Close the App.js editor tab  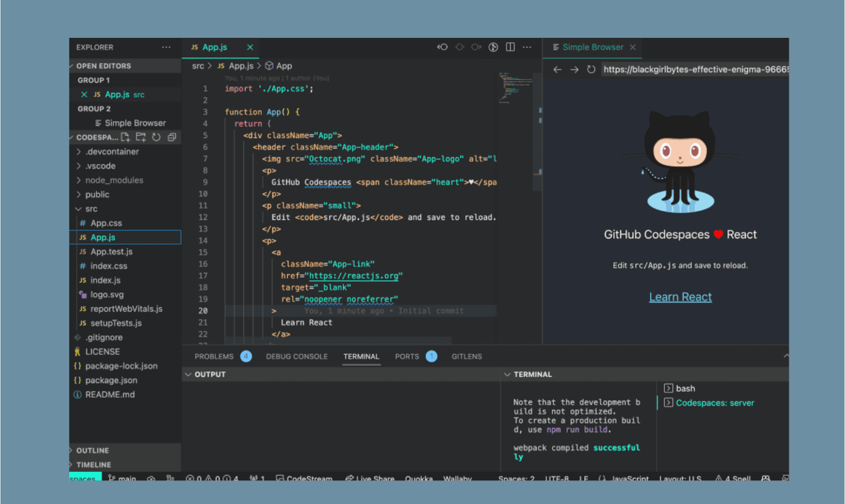[250, 47]
